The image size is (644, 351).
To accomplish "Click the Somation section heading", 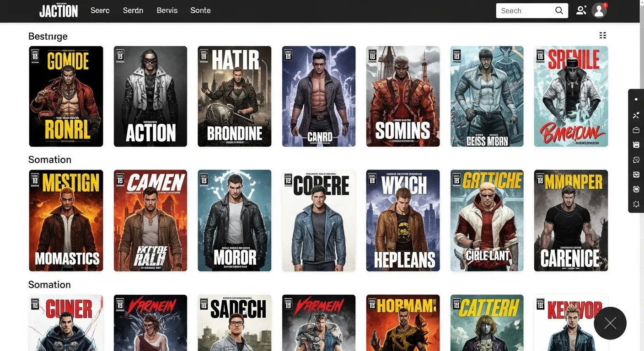I will (x=50, y=160).
